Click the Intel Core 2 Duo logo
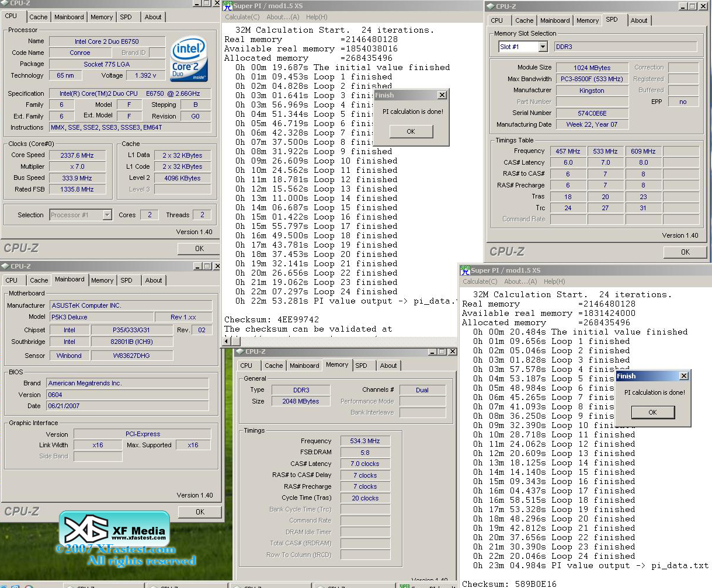712x588 pixels. click(x=189, y=60)
